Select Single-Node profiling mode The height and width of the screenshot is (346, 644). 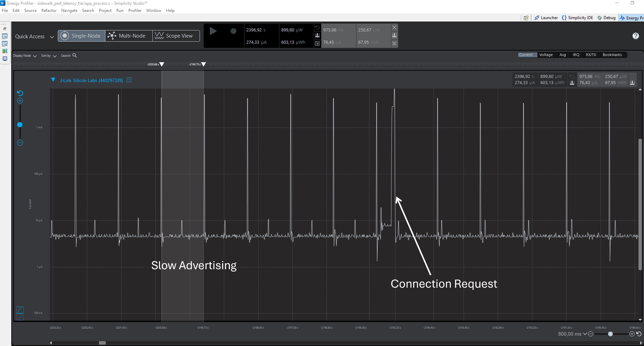(x=81, y=36)
